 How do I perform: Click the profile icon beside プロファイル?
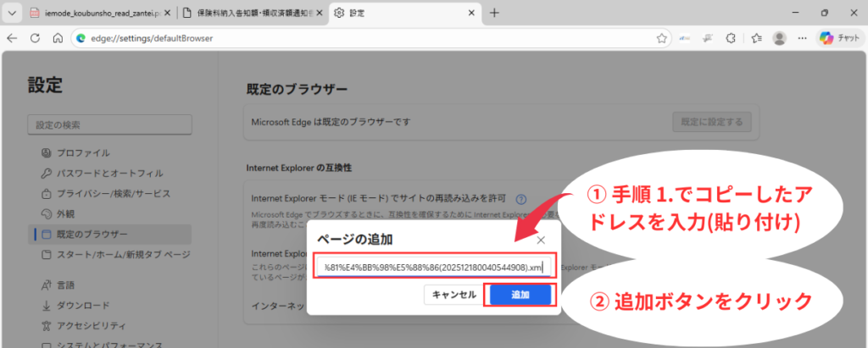(47, 152)
